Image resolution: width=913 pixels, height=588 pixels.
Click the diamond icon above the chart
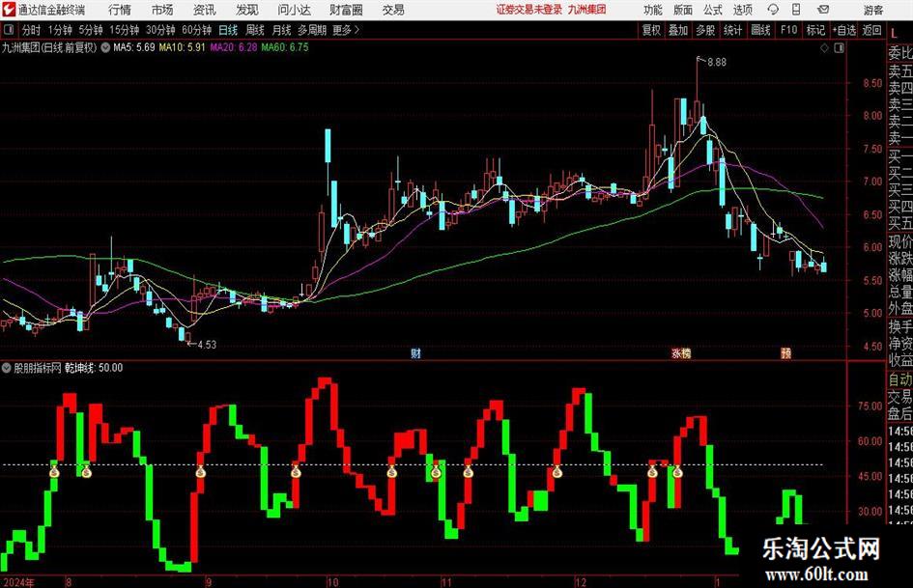(x=824, y=48)
